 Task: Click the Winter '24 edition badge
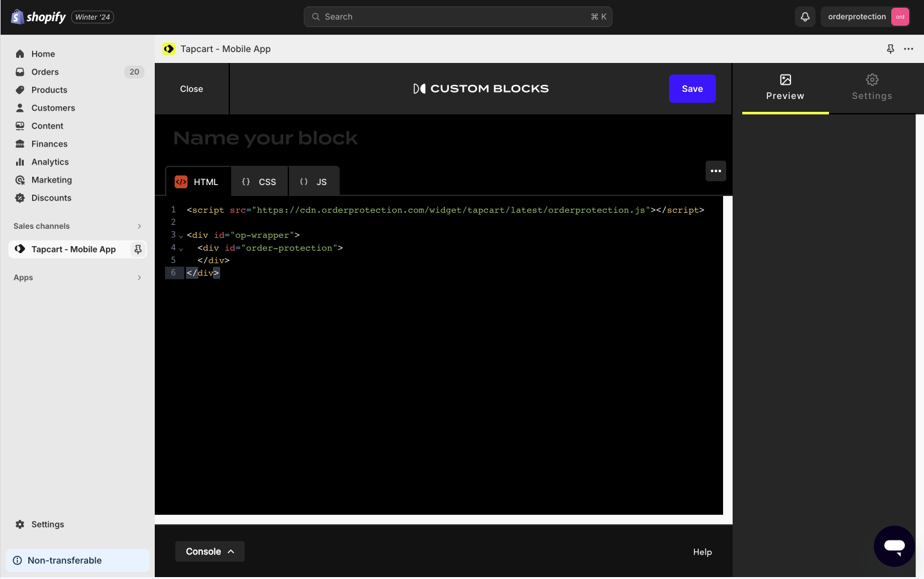tap(93, 17)
